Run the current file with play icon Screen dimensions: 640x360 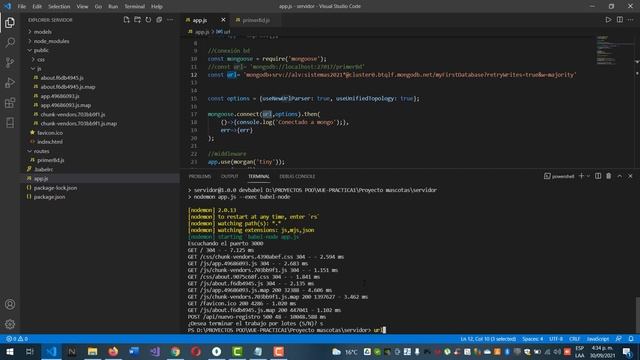(608, 20)
